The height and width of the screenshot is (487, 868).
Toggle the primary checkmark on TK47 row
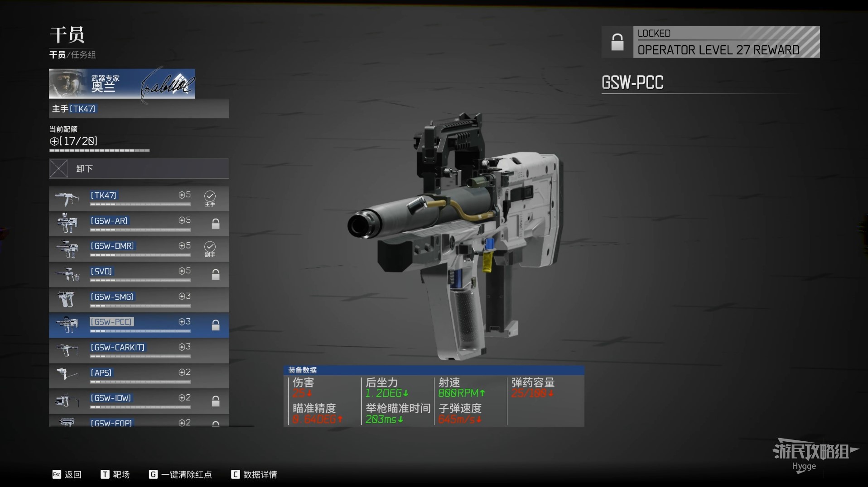210,196
